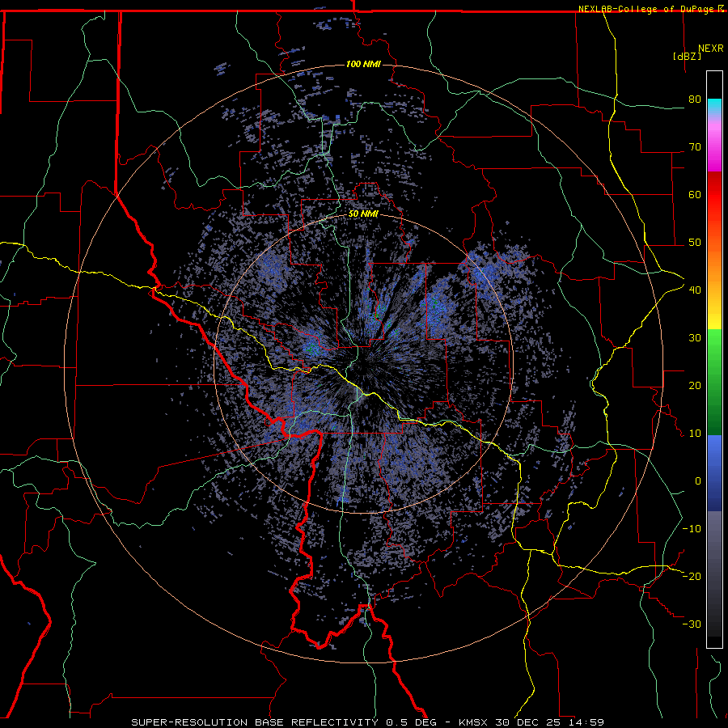Click the 80 value on the dBZ scale
Viewport: 728px width, 728px height.
[x=695, y=99]
